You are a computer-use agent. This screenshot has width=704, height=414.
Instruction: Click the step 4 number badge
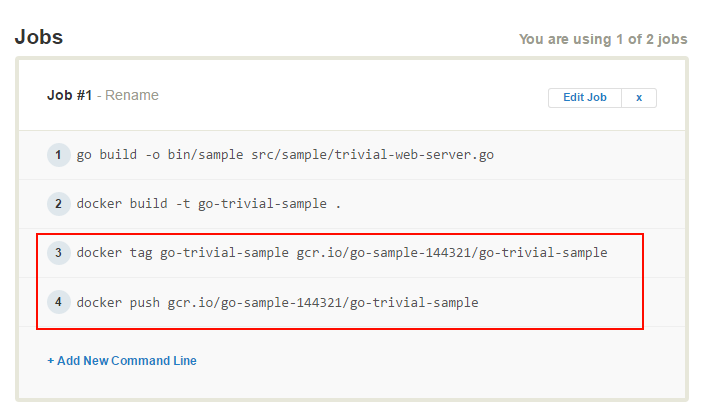(x=58, y=302)
